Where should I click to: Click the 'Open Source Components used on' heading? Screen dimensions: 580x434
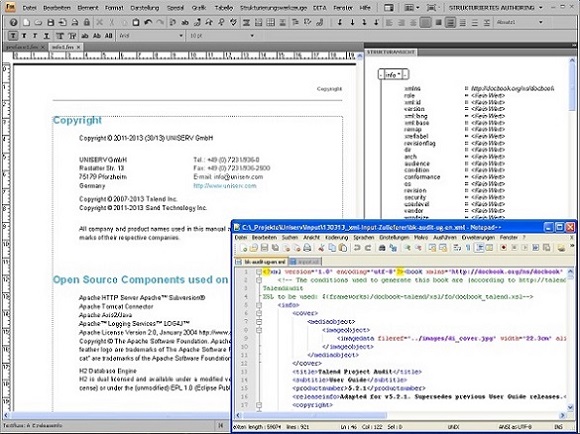tap(140, 280)
